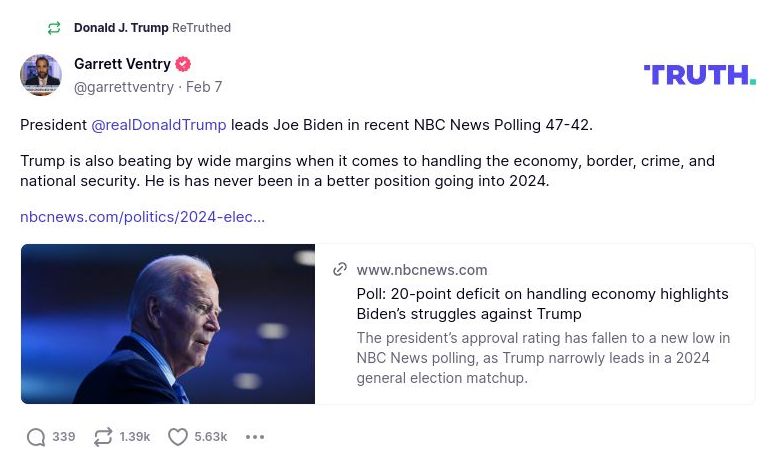Open the three-dot more options menu
777x467 pixels.
pyautogui.click(x=255, y=437)
